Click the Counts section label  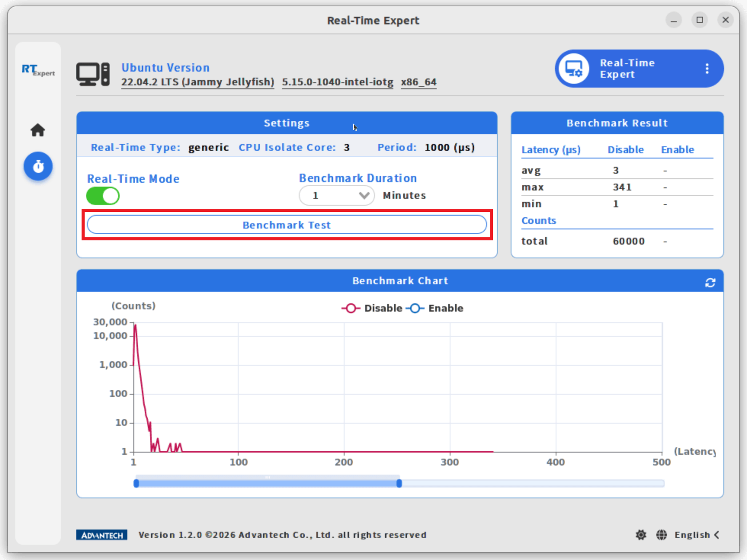click(x=539, y=221)
